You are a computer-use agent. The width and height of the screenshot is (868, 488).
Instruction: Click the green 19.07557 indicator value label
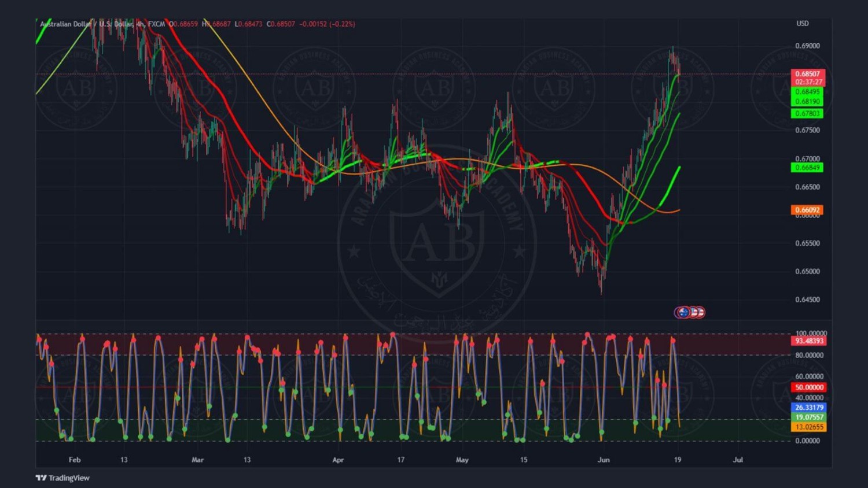pos(808,417)
